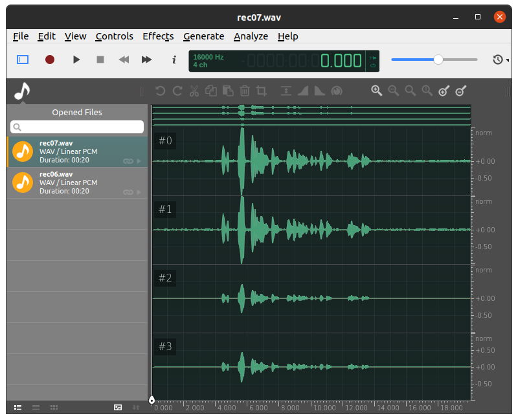Open the File menu

click(21, 36)
